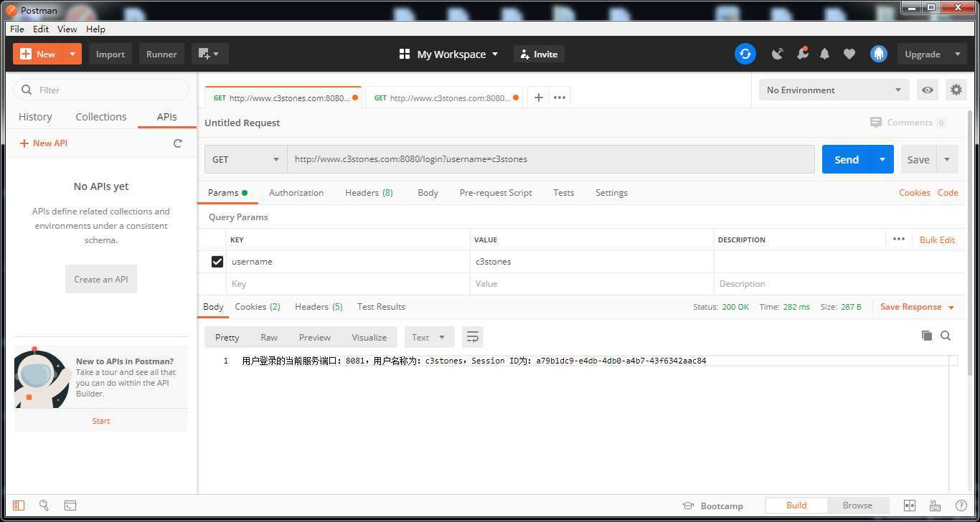Open the Pre-request Script tab
The image size is (980, 522).
496,193
